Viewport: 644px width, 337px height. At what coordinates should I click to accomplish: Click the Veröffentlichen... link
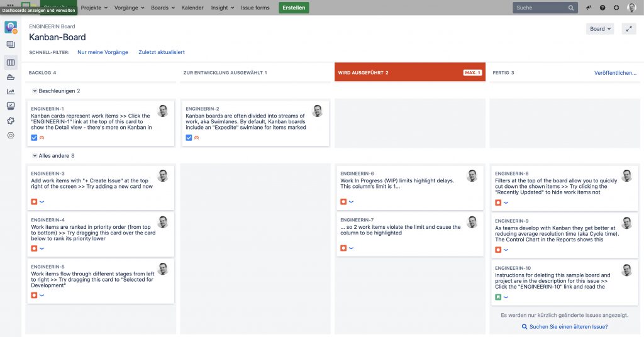[x=615, y=73]
